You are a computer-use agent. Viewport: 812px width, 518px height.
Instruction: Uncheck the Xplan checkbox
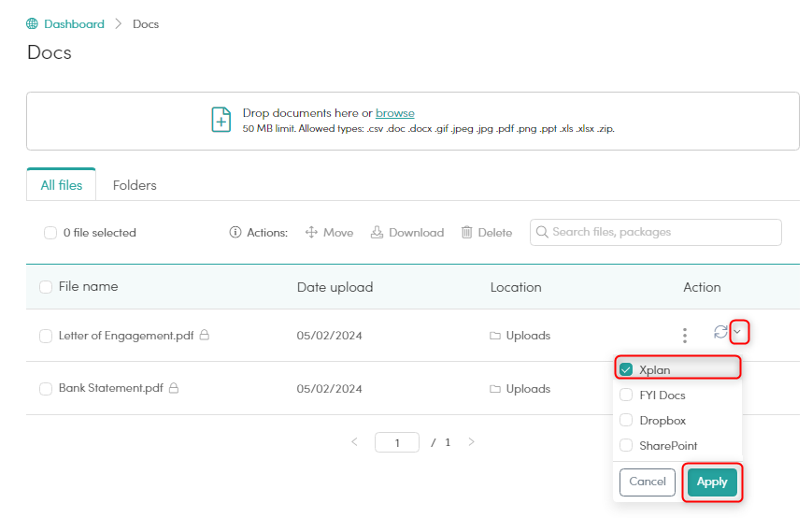pyautogui.click(x=627, y=369)
